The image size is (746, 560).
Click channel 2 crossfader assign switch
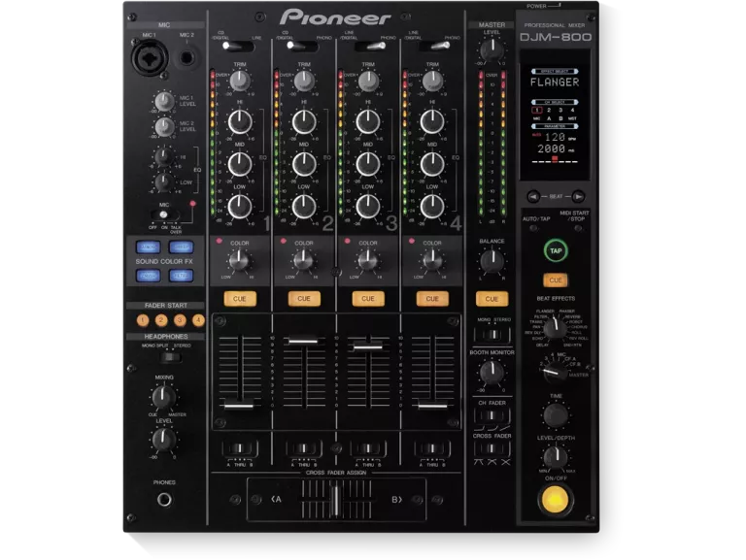point(304,448)
